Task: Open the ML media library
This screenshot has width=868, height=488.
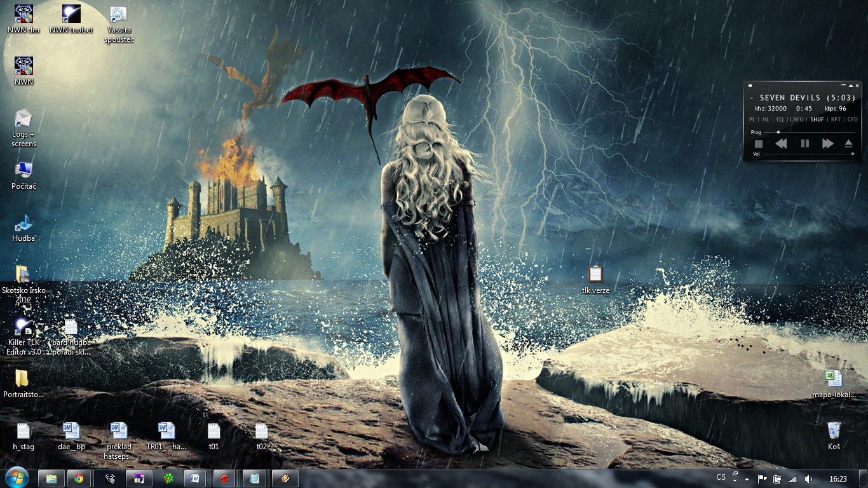Action: pos(766,119)
